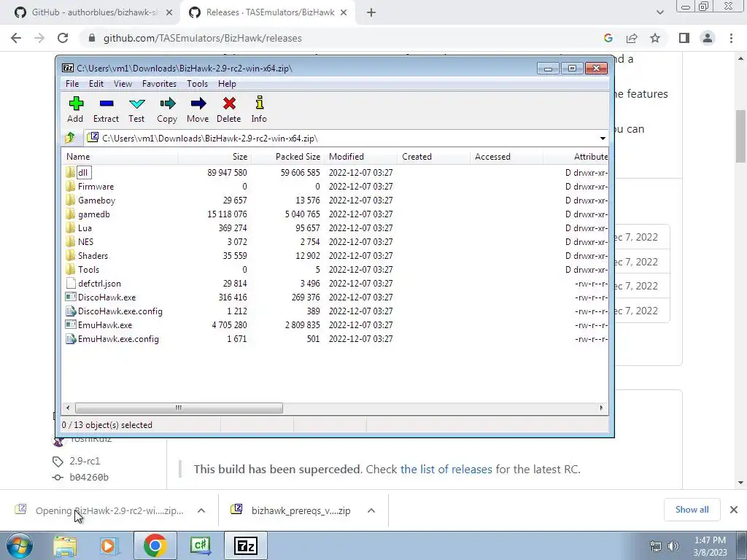
Task: Sort by Packed Size column header
Action: coord(287,156)
